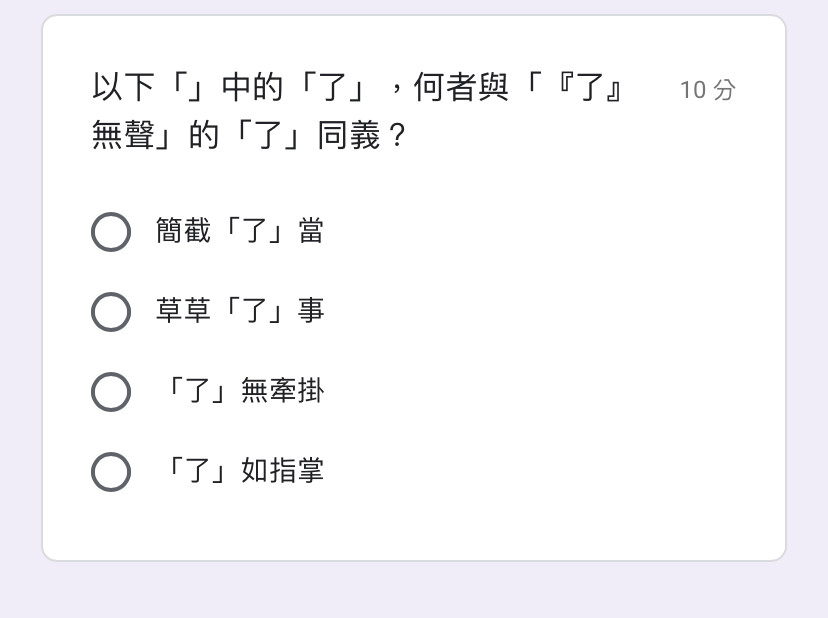Click the option label text 簡截「了」當
This screenshot has height=618, width=828.
pyautogui.click(x=240, y=231)
